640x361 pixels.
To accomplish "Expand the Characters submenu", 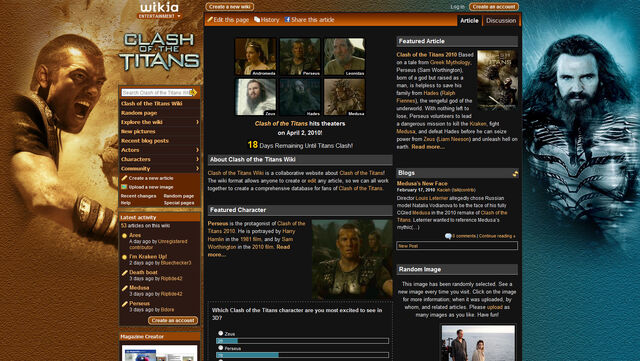I will [198, 159].
